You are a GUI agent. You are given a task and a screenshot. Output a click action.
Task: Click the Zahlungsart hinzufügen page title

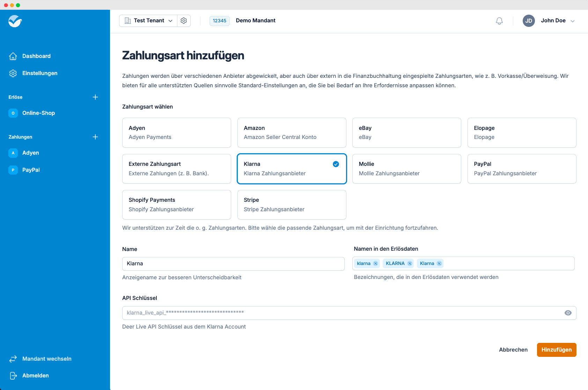183,56
